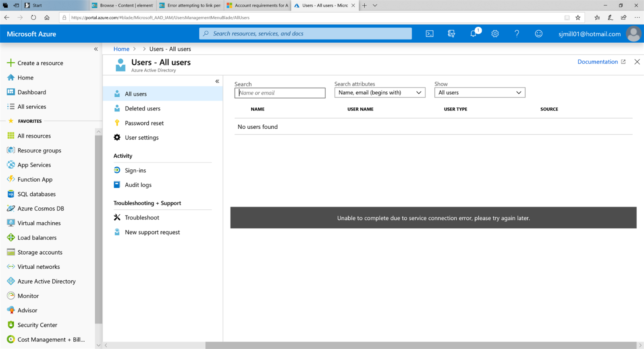644x349 pixels.
Task: Collapse the left Azure navigation sidebar
Action: [x=96, y=49]
